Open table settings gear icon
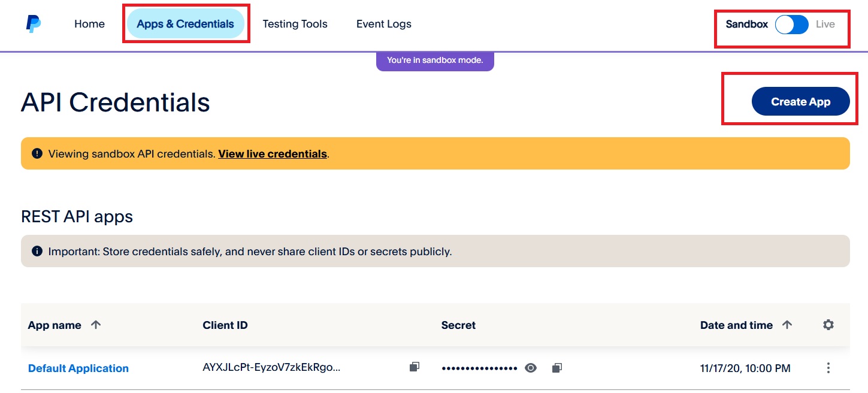Screen dimensions: 868x393 click(828, 325)
